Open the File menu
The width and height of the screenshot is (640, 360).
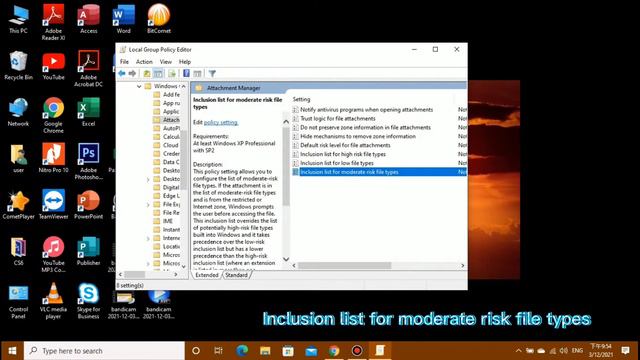point(124,62)
